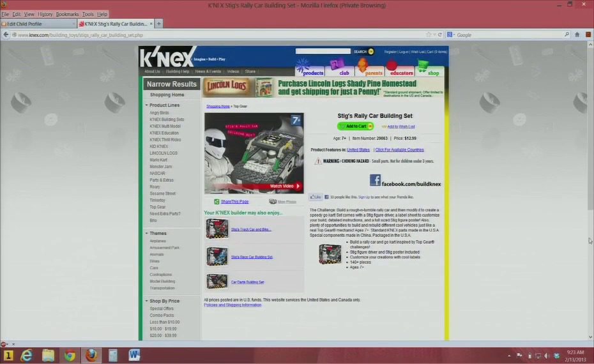Click the yellow SEARCH go button on K'NEX
The height and width of the screenshot is (364, 594).
pos(371,52)
